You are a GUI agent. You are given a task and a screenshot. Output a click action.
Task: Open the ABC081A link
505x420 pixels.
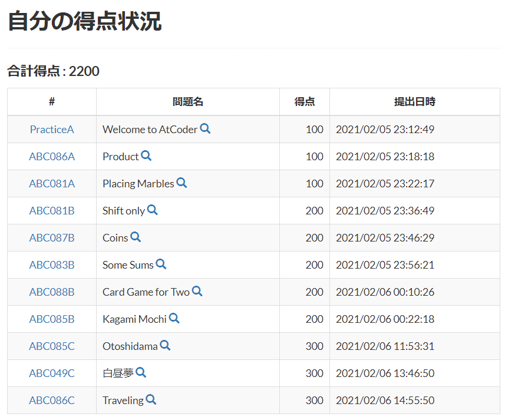(x=52, y=184)
